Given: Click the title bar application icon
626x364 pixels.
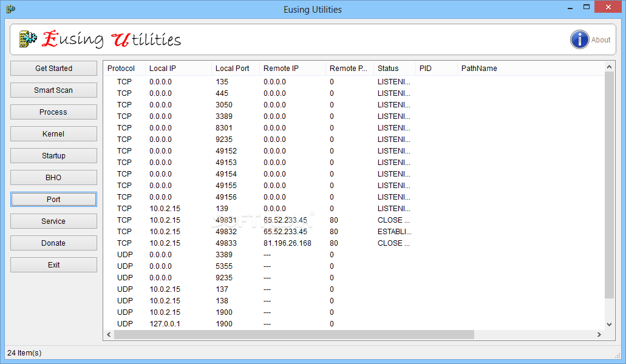Looking at the screenshot, I should click(10, 8).
